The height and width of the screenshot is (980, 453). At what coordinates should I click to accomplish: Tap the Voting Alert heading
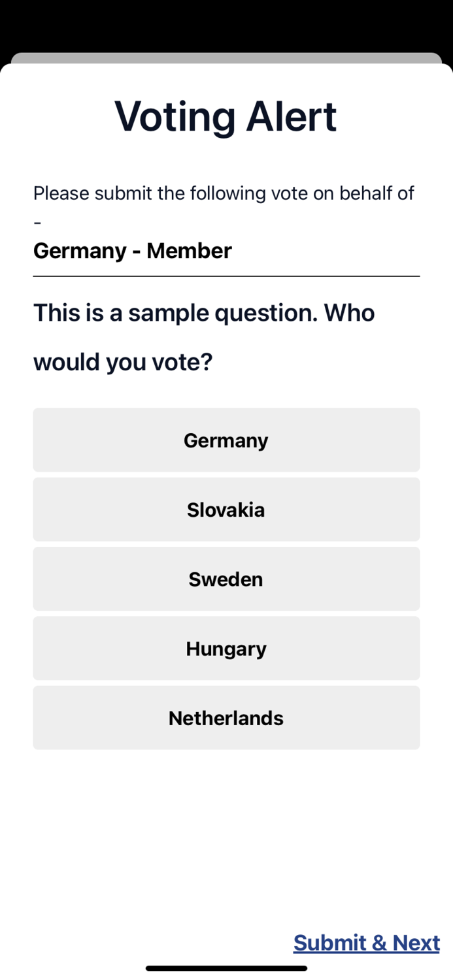coord(226,117)
